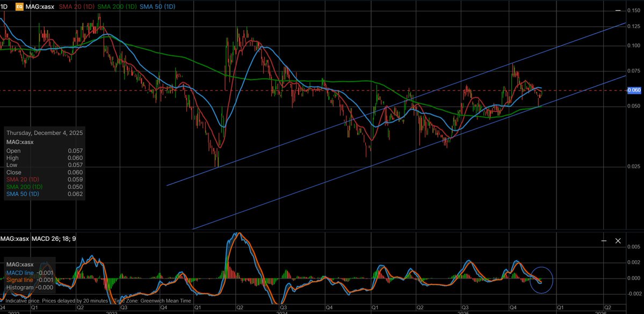Viewport: 644px width, 314px height.
Task: Click the 0.100 price axis label
Action: [x=635, y=46]
